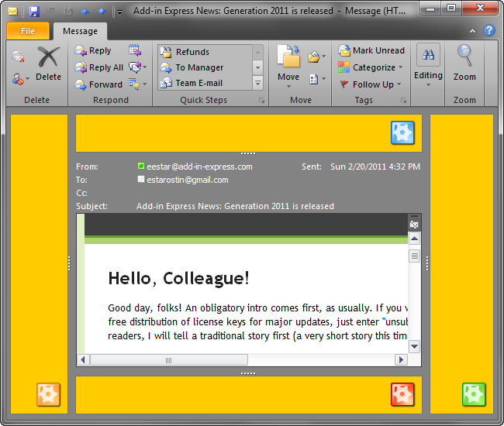Select the Message ribbon tab
The image size is (504, 426).
tap(80, 31)
